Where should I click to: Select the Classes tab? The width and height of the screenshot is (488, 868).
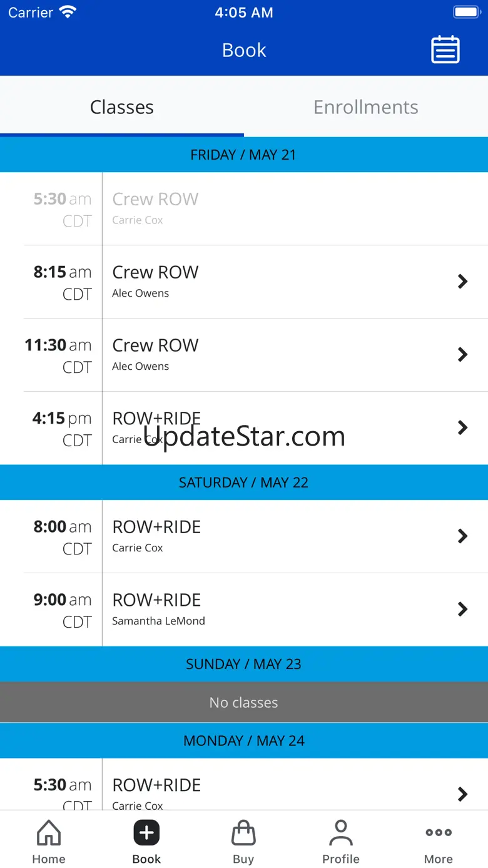pyautogui.click(x=122, y=107)
